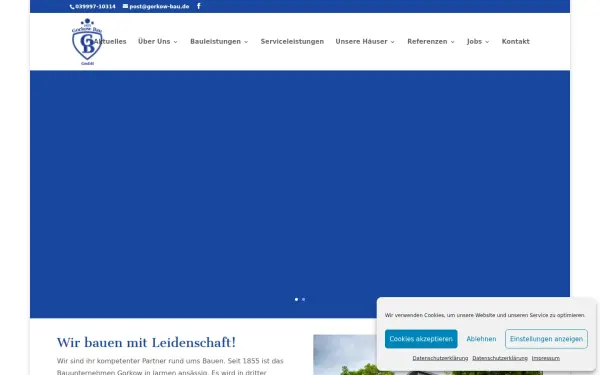
Task: Decline cookies via Ablehnen
Action: pyautogui.click(x=481, y=339)
